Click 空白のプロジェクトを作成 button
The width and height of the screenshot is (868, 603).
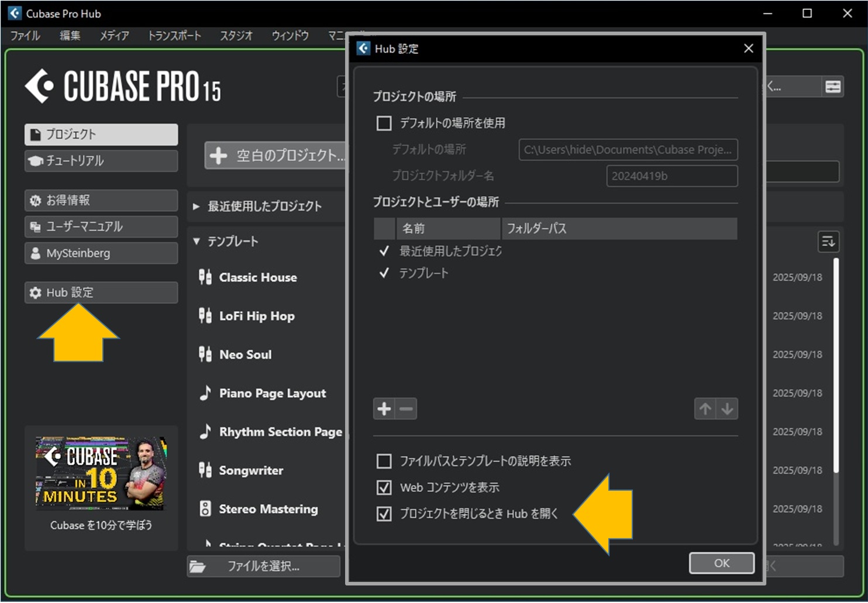[275, 155]
